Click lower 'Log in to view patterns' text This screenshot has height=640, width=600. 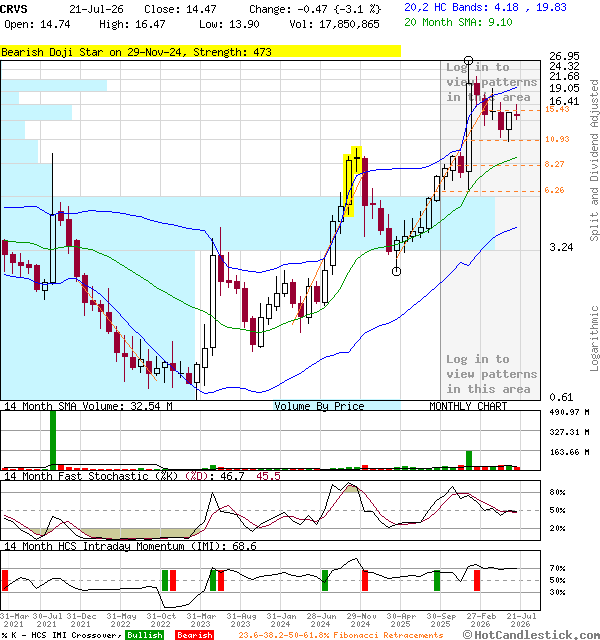[491, 374]
